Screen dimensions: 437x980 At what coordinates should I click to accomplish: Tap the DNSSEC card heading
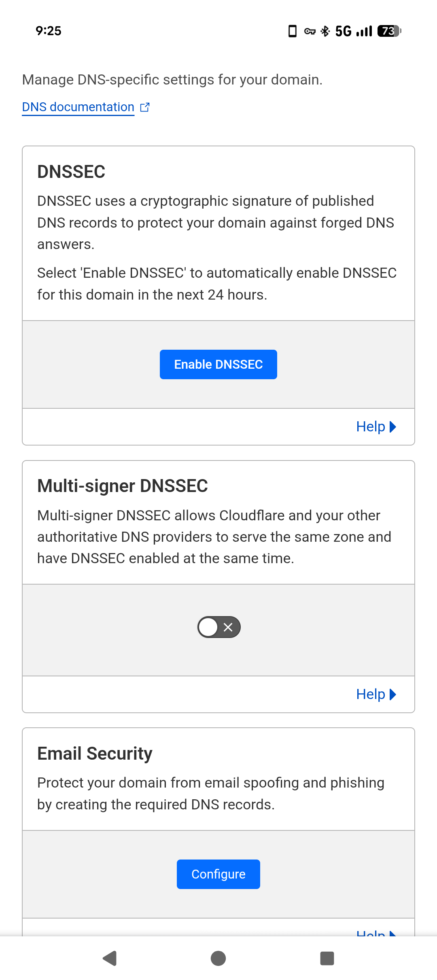(x=71, y=172)
